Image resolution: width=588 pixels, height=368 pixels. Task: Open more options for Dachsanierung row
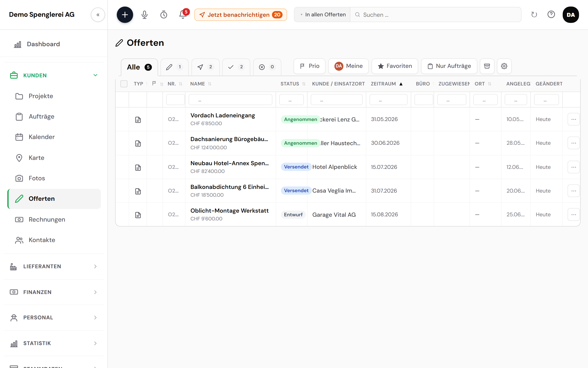pos(574,143)
